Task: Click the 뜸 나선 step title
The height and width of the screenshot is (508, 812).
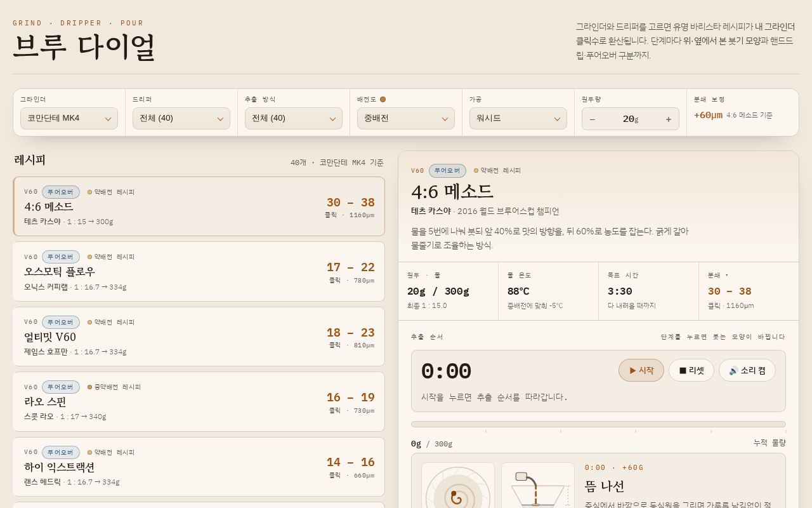Action: pyautogui.click(x=605, y=486)
